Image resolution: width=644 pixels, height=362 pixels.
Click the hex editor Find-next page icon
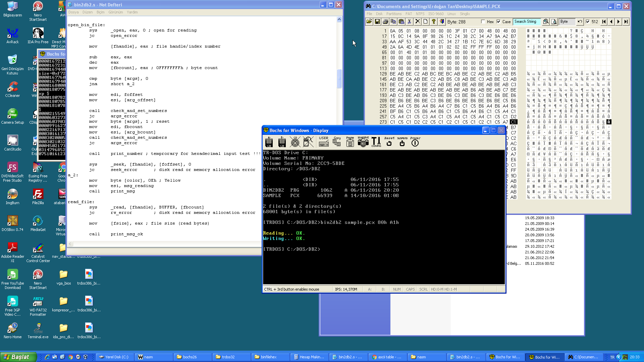click(x=554, y=21)
